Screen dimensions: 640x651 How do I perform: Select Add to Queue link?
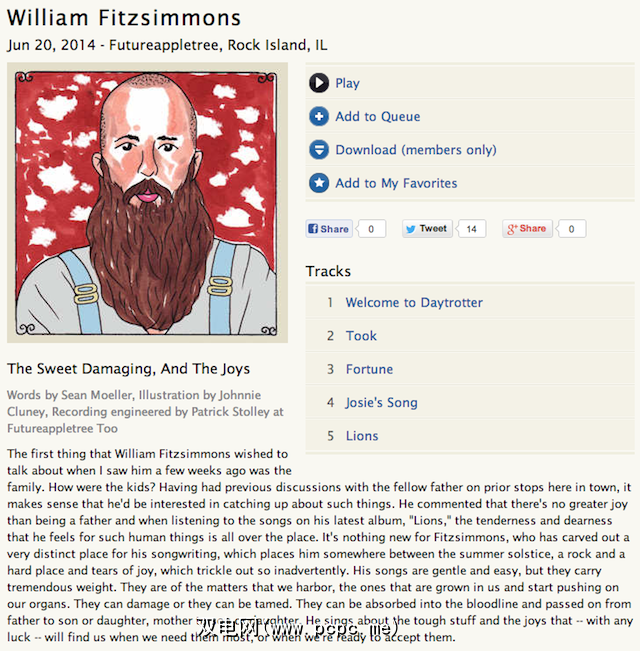pos(378,116)
